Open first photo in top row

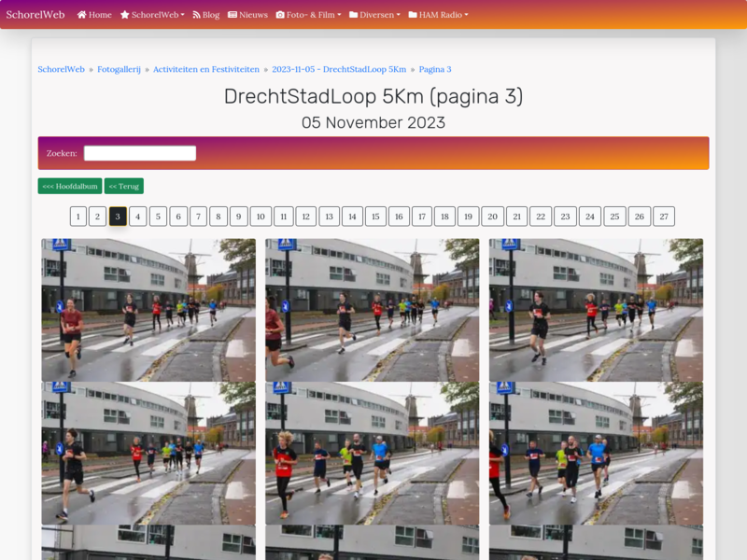pyautogui.click(x=148, y=310)
